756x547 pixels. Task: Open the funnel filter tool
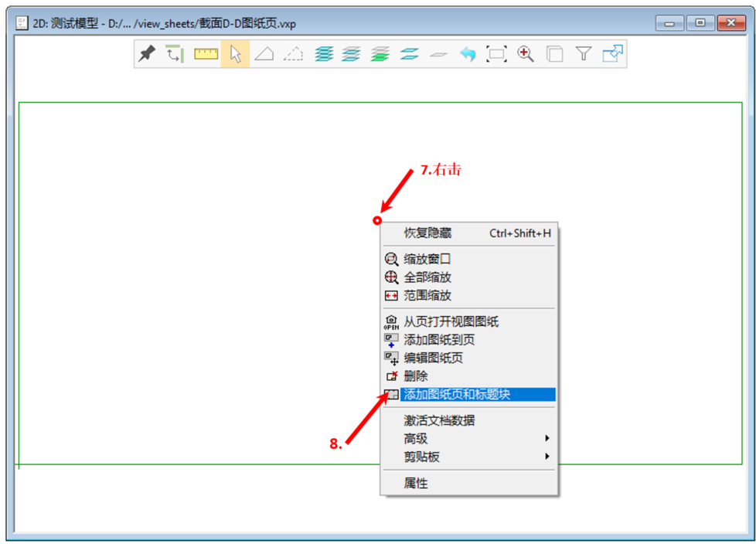click(584, 53)
